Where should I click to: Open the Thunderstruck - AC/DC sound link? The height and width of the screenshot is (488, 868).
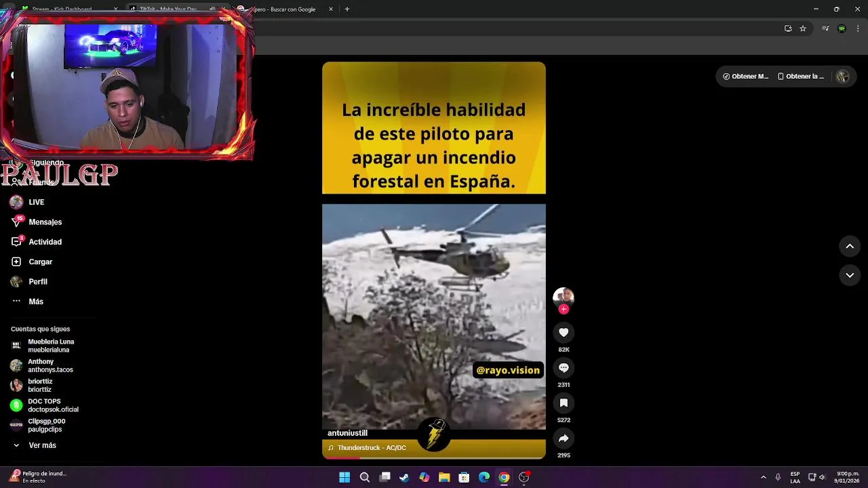(367, 448)
